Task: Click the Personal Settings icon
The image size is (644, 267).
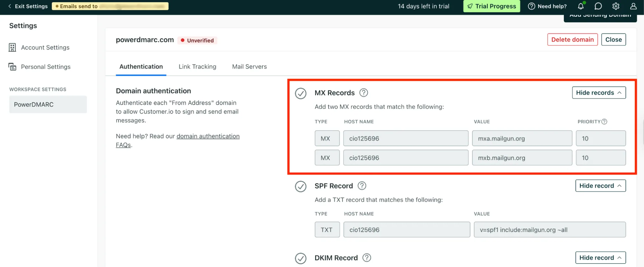Action: [12, 67]
